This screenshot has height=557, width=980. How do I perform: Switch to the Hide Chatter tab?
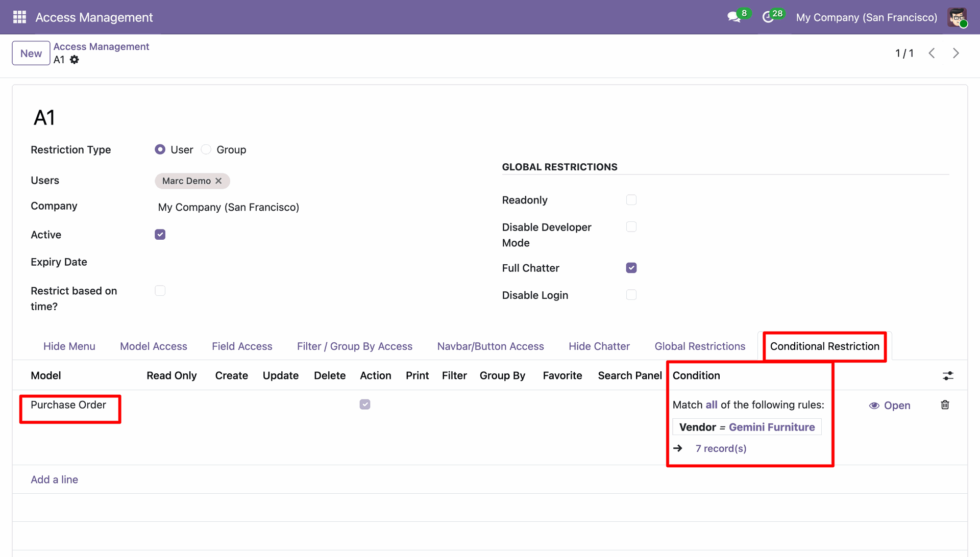point(599,346)
